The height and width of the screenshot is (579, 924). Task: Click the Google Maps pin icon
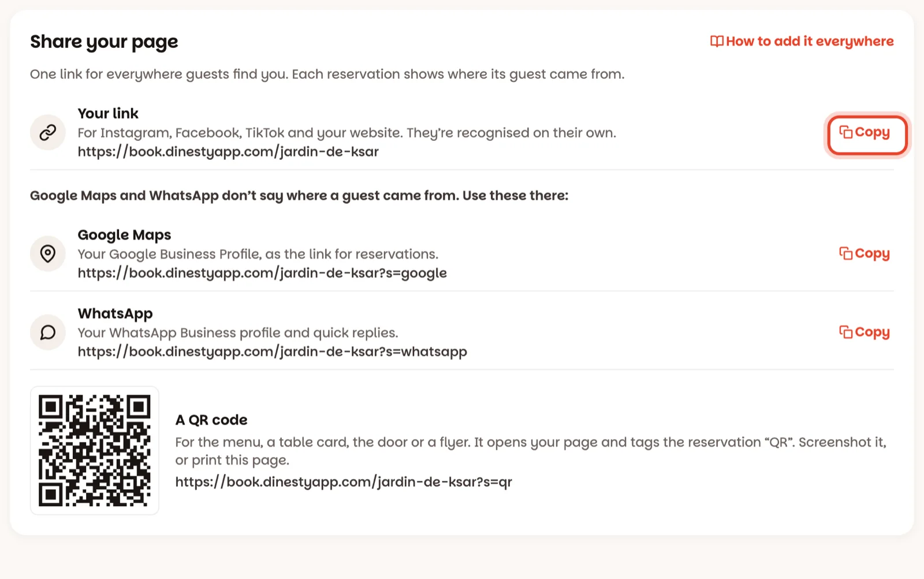click(48, 253)
